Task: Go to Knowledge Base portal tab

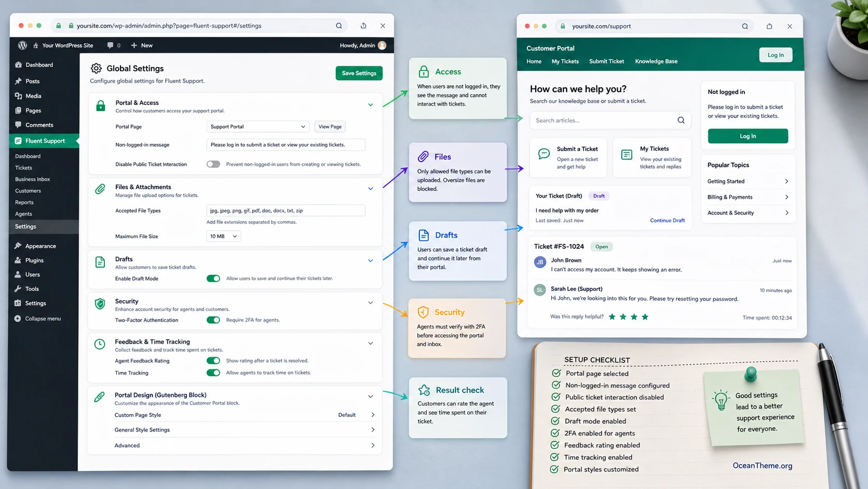Action: [x=656, y=61]
